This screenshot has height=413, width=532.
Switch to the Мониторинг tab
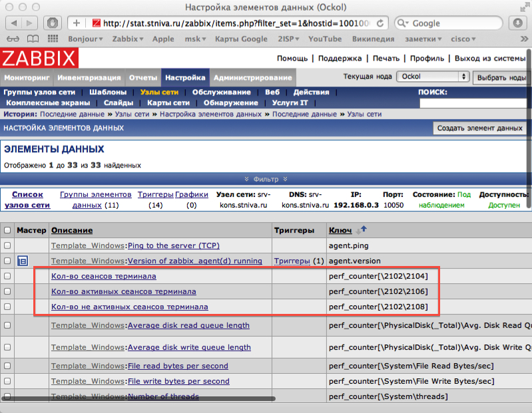(x=27, y=77)
